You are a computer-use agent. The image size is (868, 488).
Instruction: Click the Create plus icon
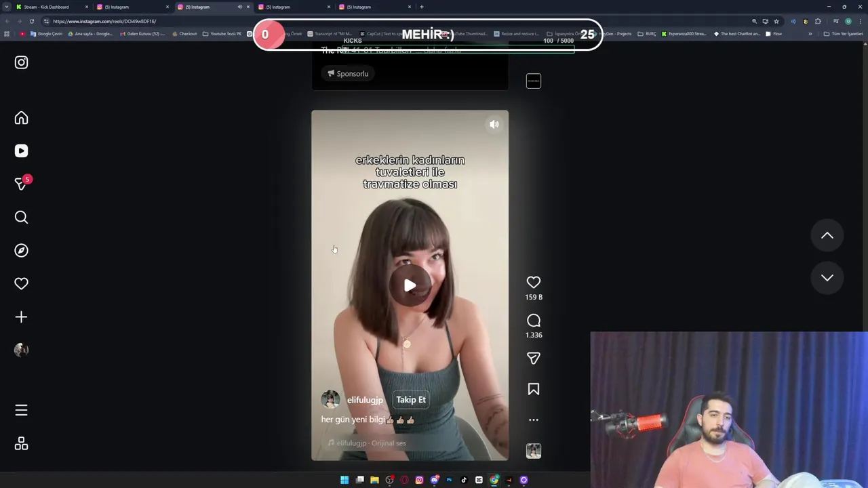click(x=21, y=317)
